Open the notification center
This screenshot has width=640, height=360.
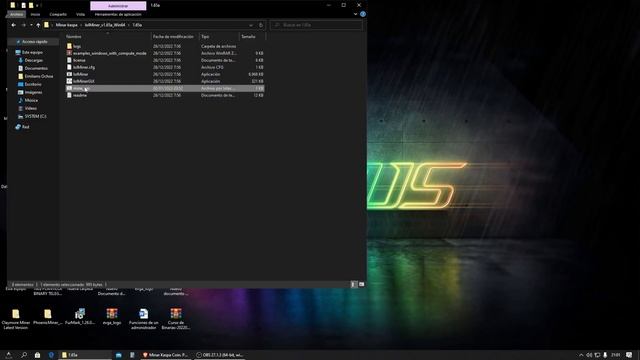pos(629,355)
